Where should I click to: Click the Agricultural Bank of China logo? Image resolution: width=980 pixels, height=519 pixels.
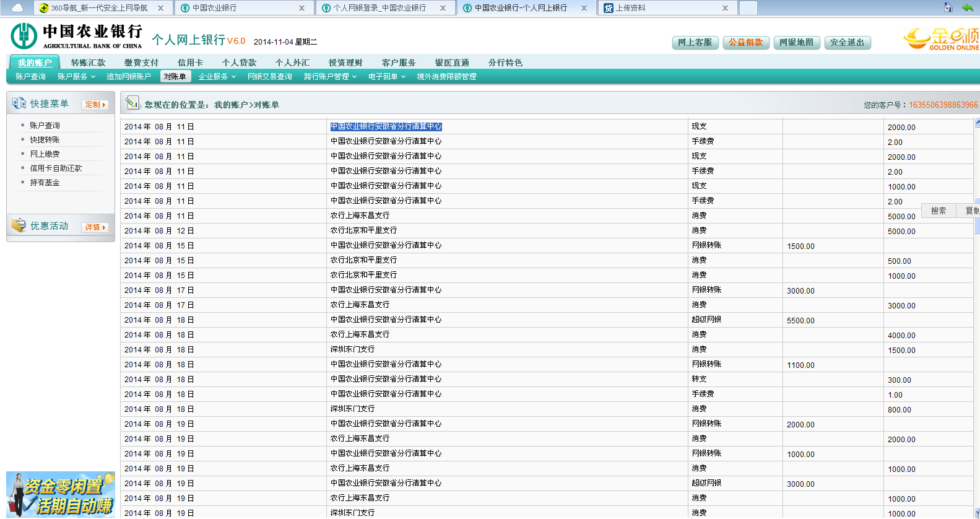pos(24,36)
